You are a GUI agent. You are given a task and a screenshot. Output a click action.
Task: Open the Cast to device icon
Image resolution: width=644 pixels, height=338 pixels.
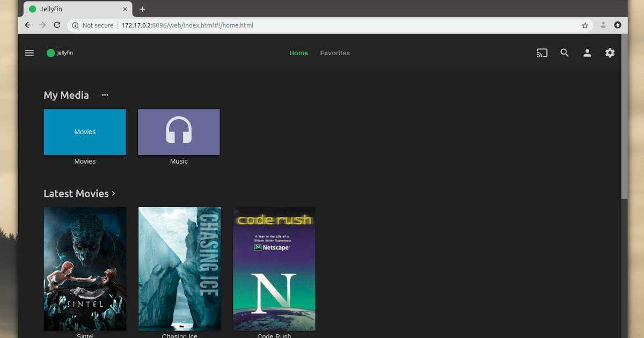542,53
